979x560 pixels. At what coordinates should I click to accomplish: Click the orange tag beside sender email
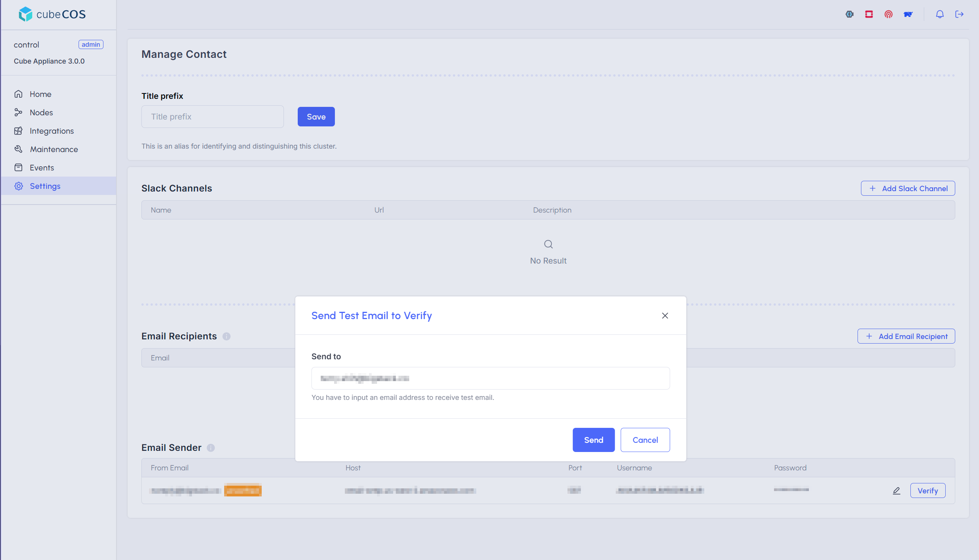[243, 490]
